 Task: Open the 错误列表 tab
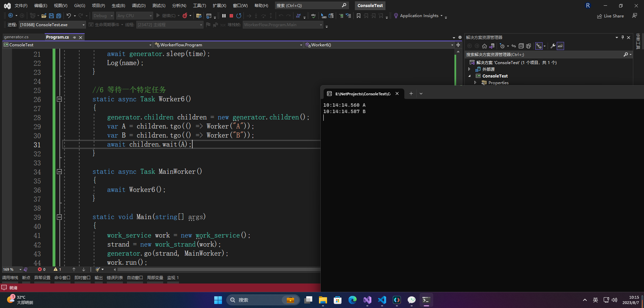point(115,277)
